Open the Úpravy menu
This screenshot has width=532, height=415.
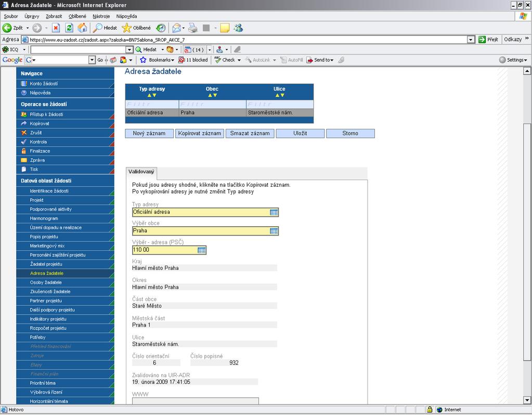(x=32, y=16)
